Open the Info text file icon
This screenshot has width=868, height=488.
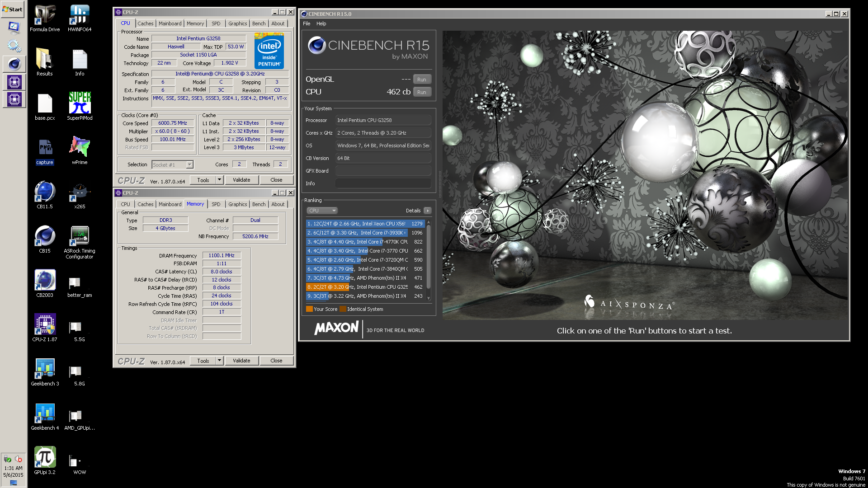pyautogui.click(x=80, y=62)
